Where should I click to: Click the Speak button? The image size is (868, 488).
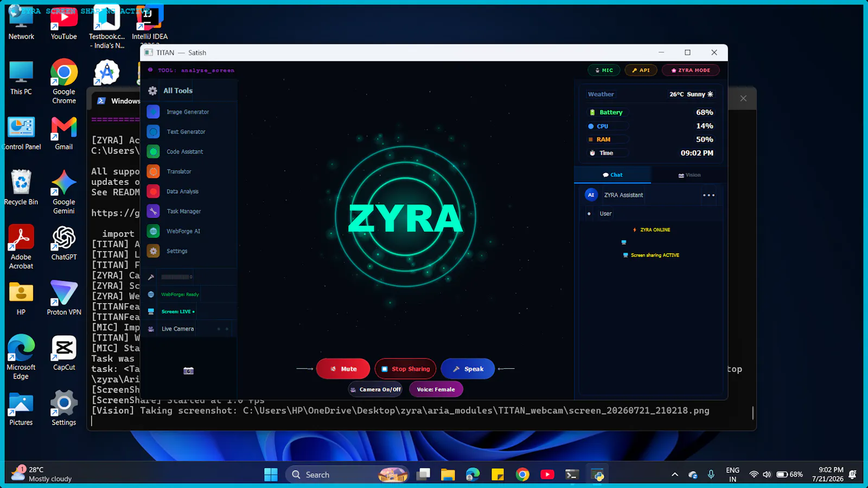click(x=468, y=369)
